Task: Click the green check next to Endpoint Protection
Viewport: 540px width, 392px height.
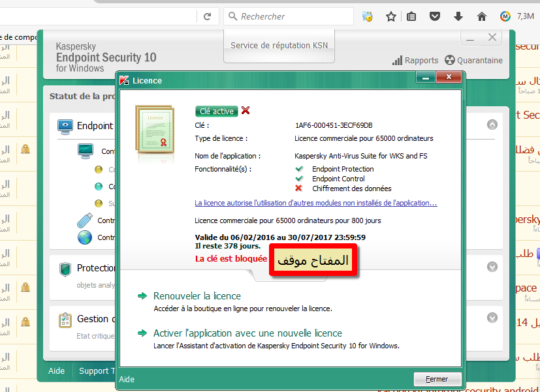Action: (x=299, y=169)
